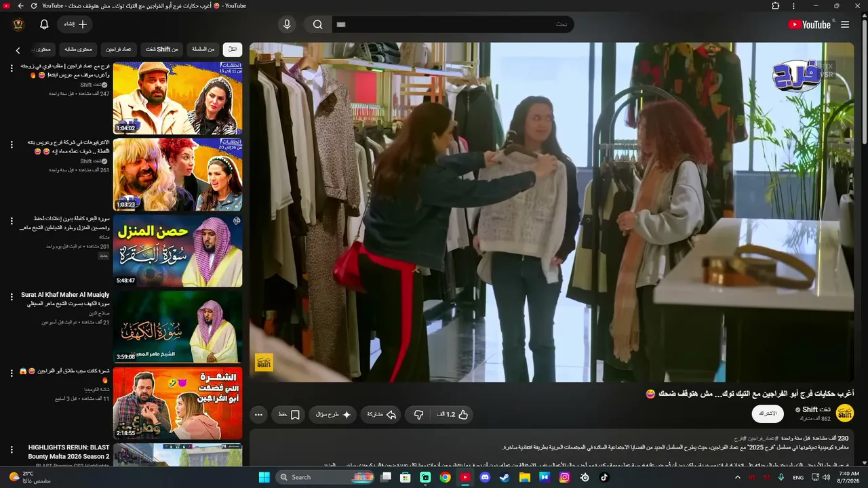Reload the page with the refresh icon
The image size is (868, 488).
coord(34,6)
